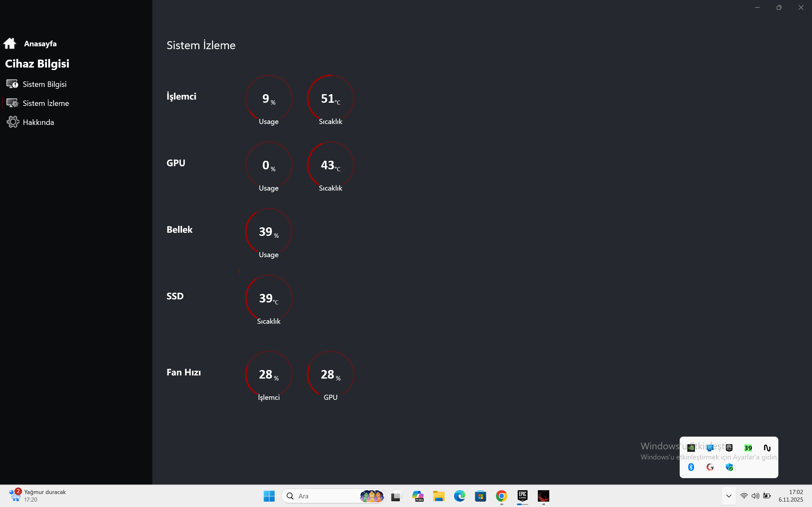Open the Bluetooth tray icon
The height and width of the screenshot is (507, 812).
(691, 467)
